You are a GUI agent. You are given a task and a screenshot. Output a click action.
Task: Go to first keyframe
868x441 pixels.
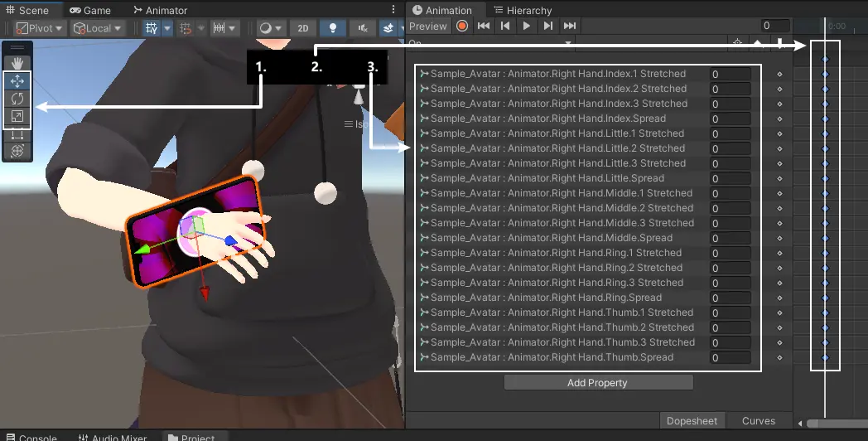pyautogui.click(x=483, y=26)
